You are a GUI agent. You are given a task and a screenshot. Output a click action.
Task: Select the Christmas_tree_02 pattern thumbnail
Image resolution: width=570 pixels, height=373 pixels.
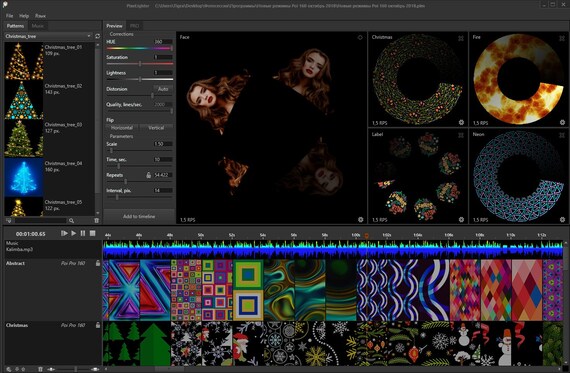click(x=24, y=100)
